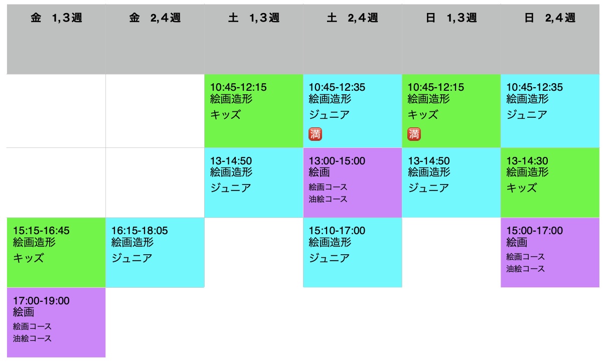
Task: Select the 金 1,3週 column header
Action: point(56,19)
